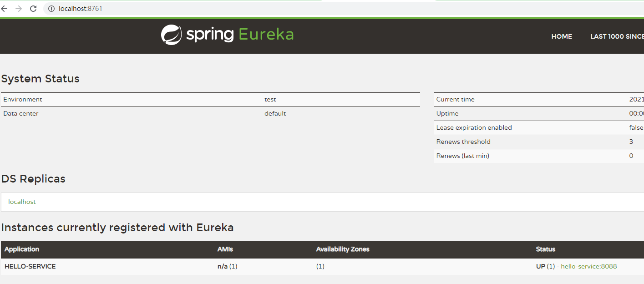
Task: Click the Availability Zones column header
Action: [343, 249]
